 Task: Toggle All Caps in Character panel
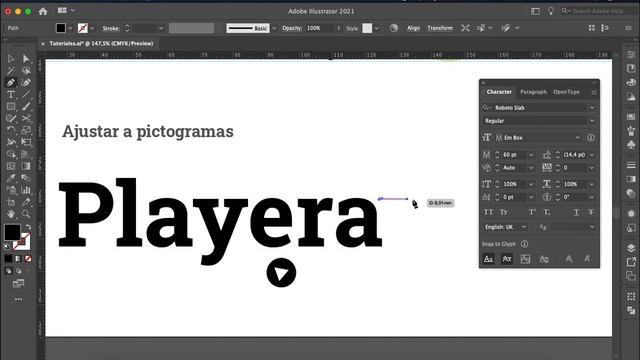(488, 212)
